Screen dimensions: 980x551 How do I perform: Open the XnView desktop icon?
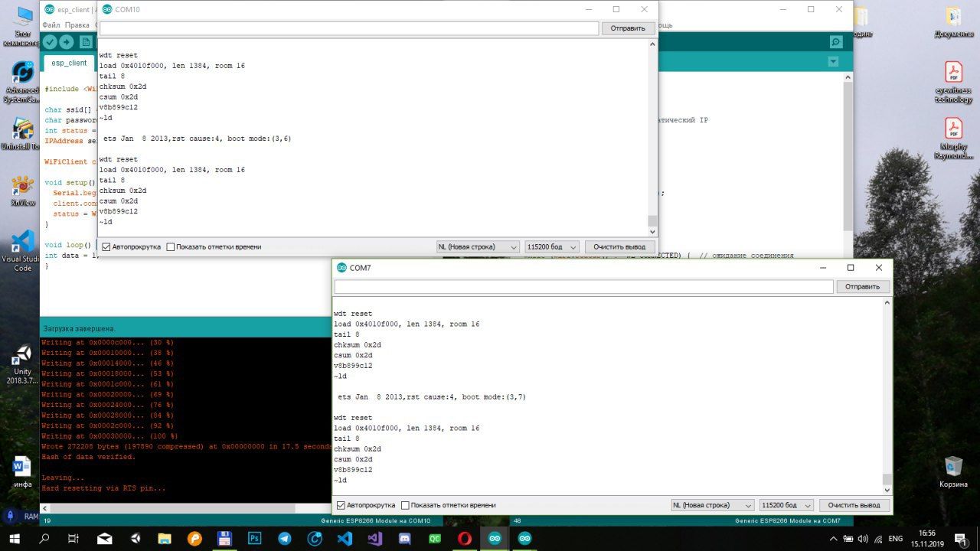pyautogui.click(x=23, y=191)
